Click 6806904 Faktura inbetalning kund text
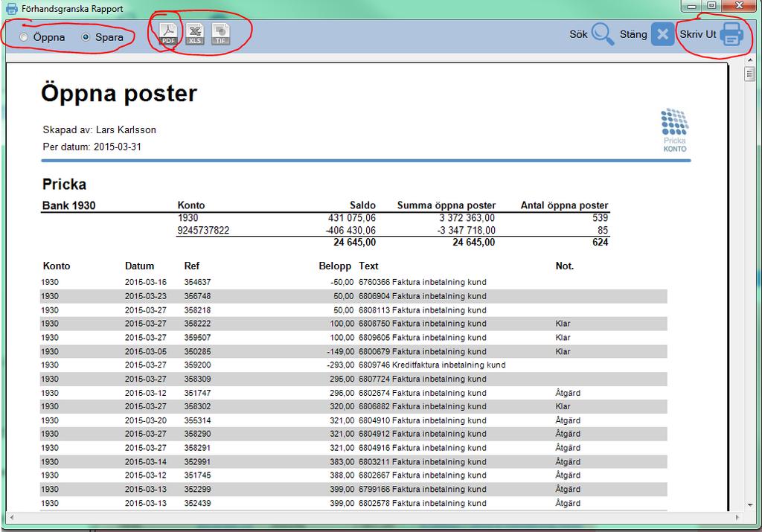Screen dimensions: 762x532 click(423, 296)
